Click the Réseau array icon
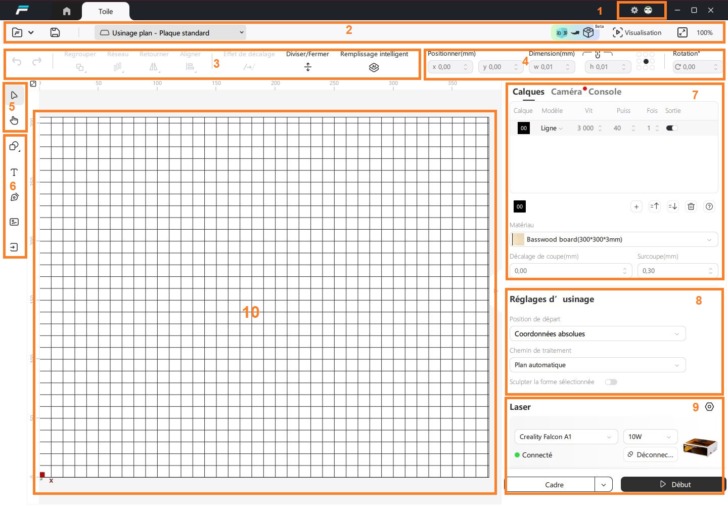This screenshot has height=506, width=728. click(x=117, y=67)
